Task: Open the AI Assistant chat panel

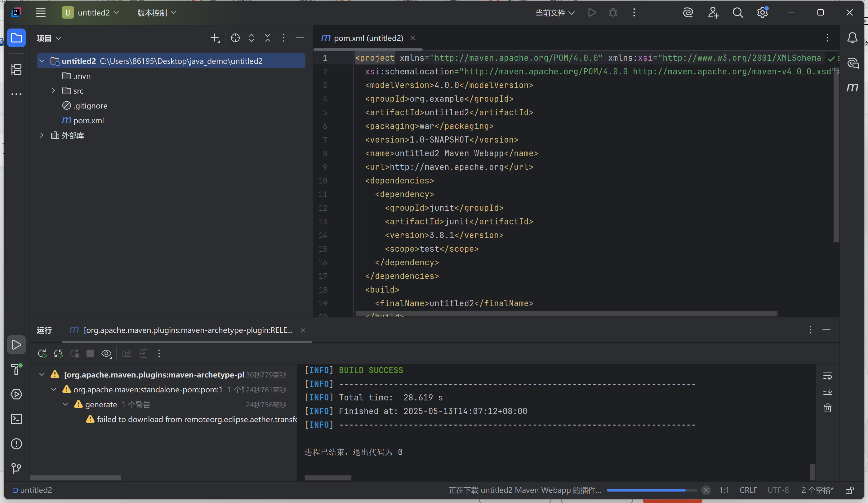Action: point(852,63)
